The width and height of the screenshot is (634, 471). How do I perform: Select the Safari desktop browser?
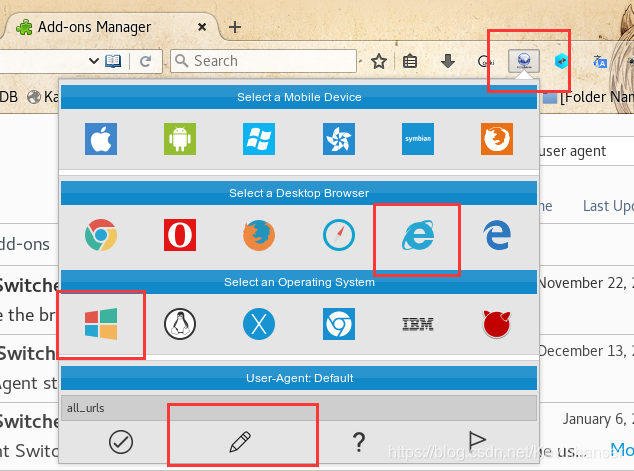coord(339,235)
